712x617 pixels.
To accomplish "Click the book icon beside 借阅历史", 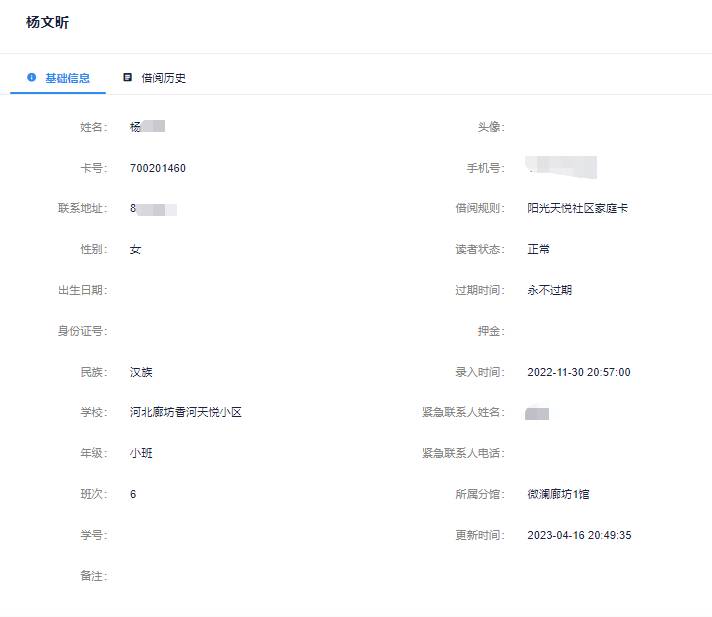I will pyautogui.click(x=127, y=77).
